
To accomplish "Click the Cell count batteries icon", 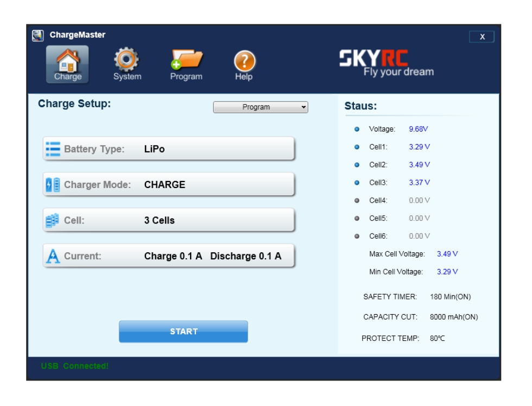I will point(53,221).
